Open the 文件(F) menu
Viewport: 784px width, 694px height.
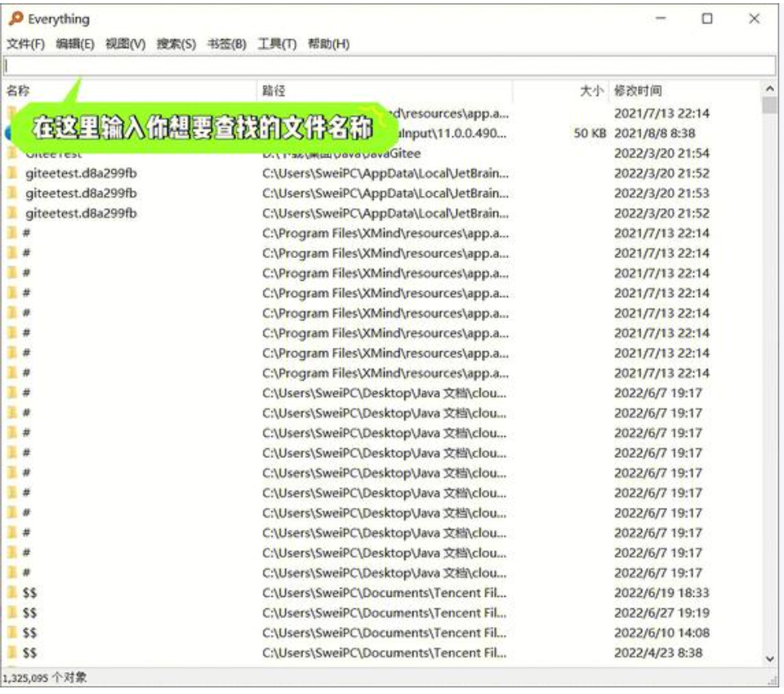(x=26, y=44)
